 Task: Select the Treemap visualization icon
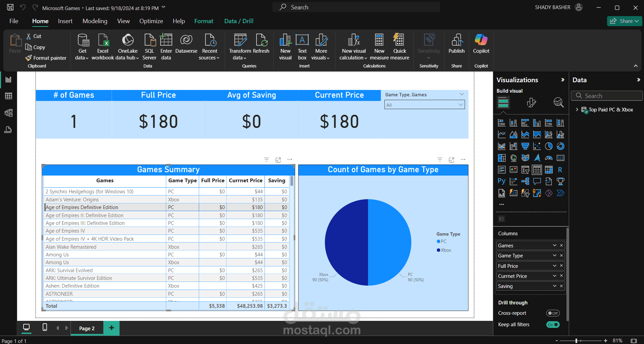click(502, 158)
